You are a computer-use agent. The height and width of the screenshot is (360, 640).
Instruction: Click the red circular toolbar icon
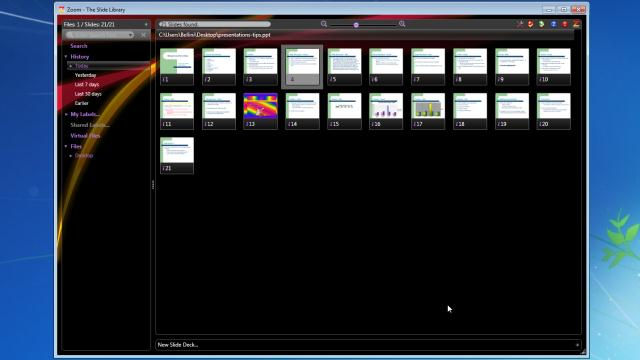[565, 24]
